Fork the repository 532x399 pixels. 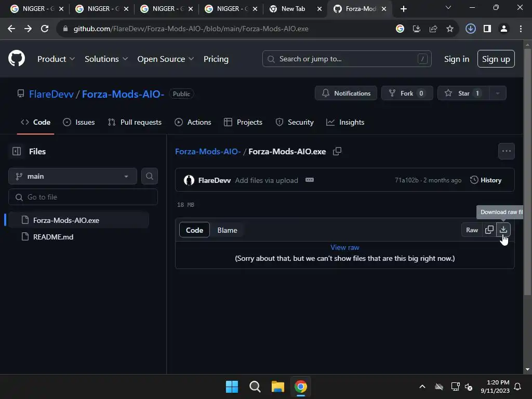pos(407,94)
